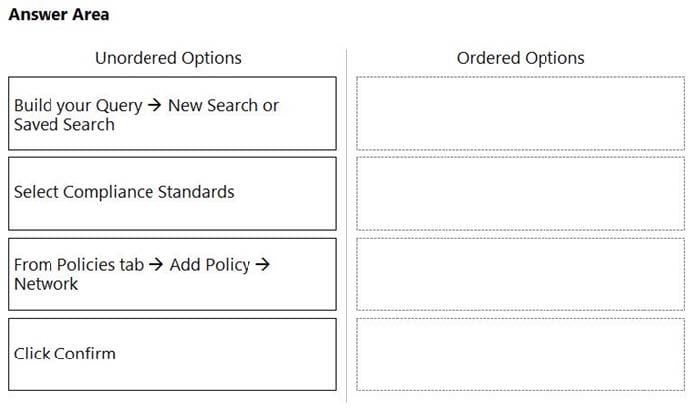This screenshot has width=693, height=409.
Task: Click the arrow after 'Add Policy'
Action: point(263,264)
